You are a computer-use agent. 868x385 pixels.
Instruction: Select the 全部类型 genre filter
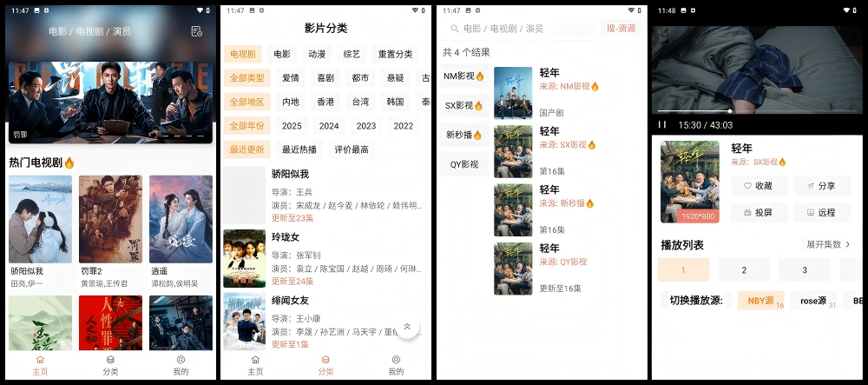(247, 77)
